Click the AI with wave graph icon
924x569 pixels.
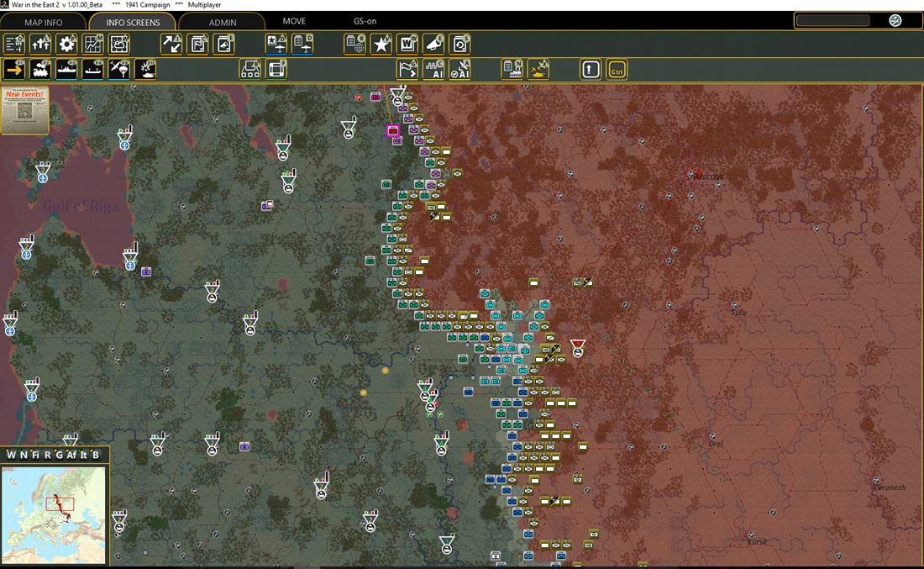[433, 70]
